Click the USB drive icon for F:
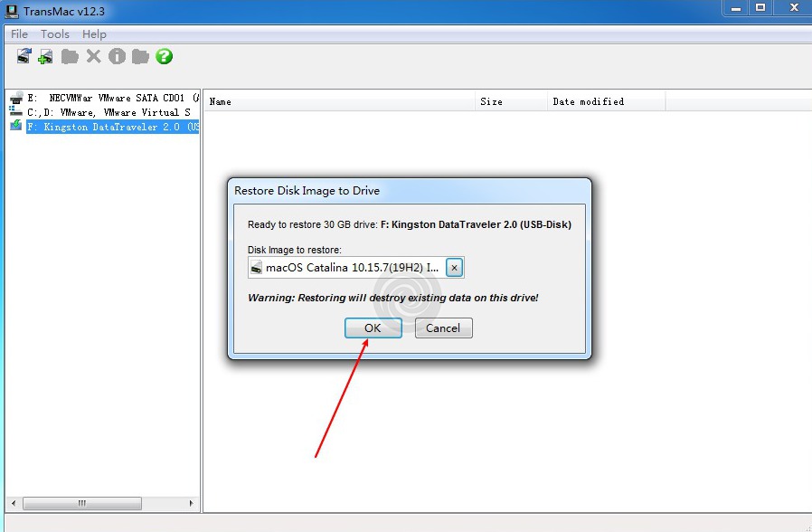The width and height of the screenshot is (812, 532). [16, 126]
